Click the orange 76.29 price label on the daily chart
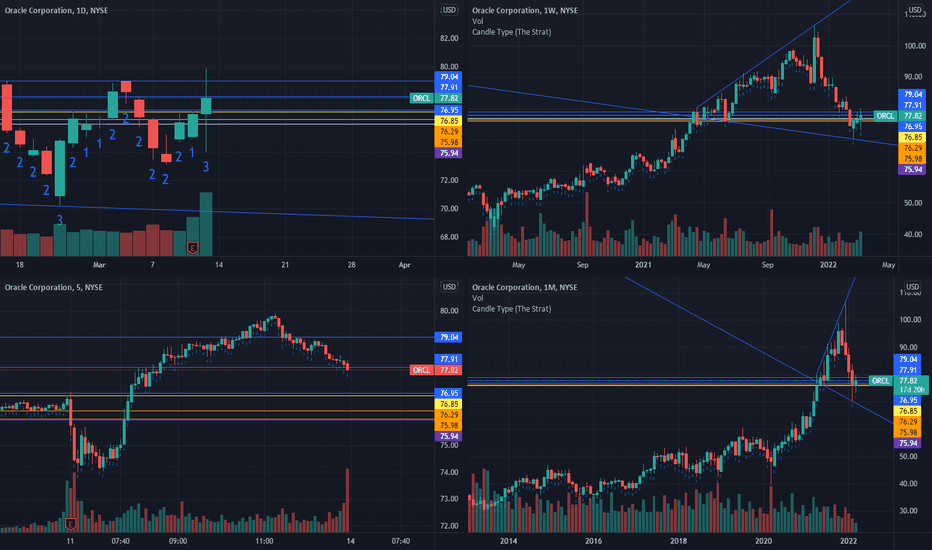Screen dimensions: 932x550 pyautogui.click(x=449, y=131)
